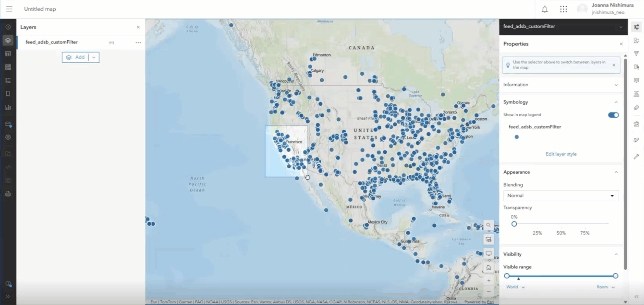Click the Visible range right slider handle
The image size is (644, 305).
(615, 276)
